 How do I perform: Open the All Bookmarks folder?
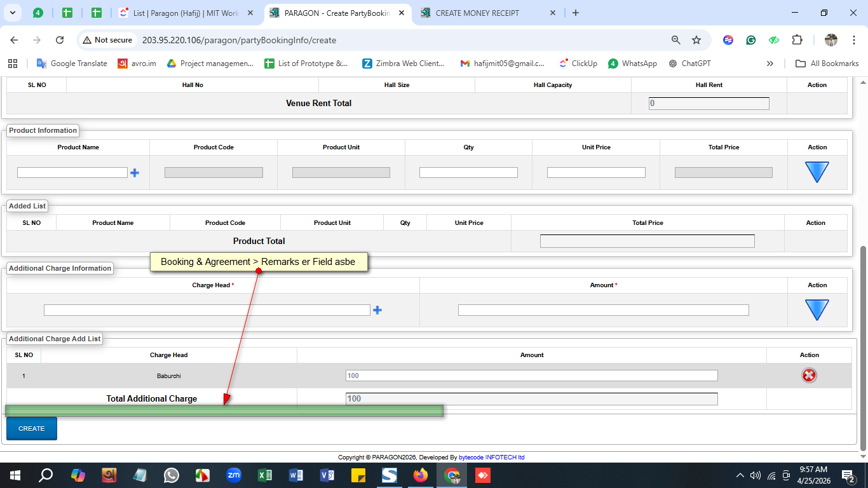(x=827, y=64)
